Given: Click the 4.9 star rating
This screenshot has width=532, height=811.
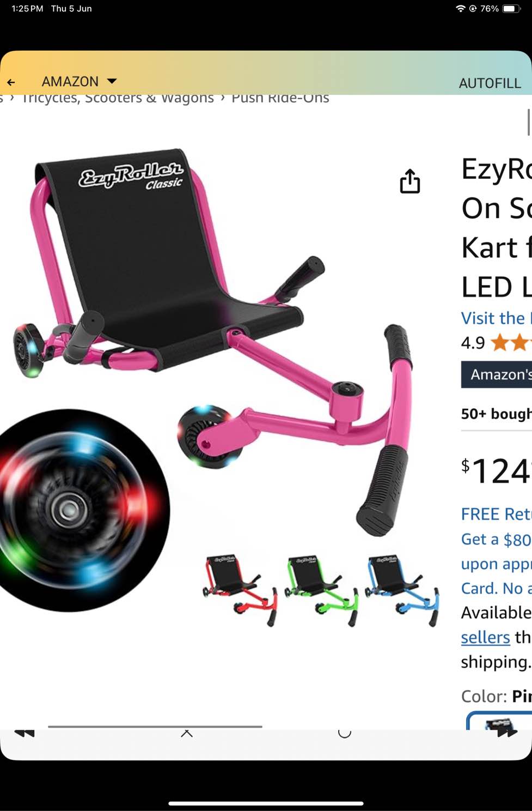Looking at the screenshot, I should (496, 343).
